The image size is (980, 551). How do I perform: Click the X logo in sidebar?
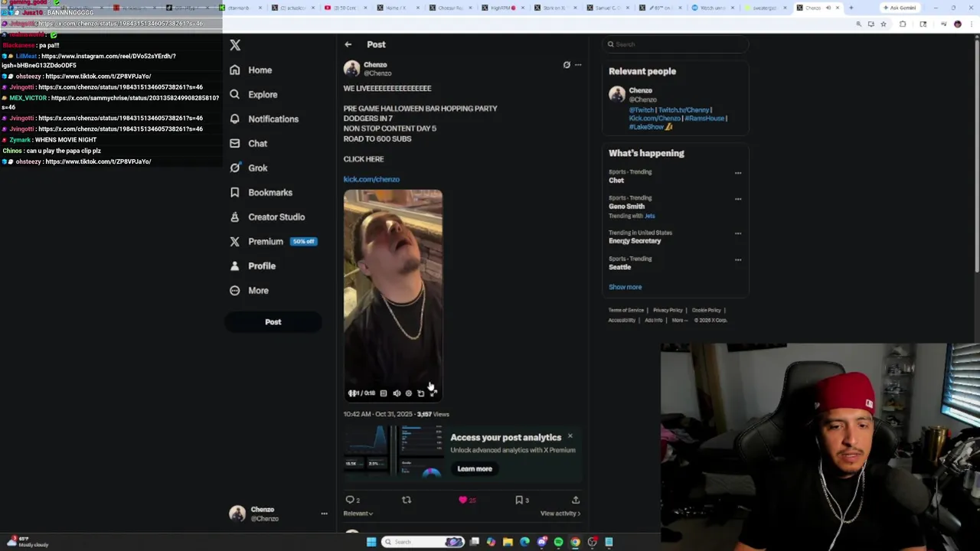pos(235,45)
